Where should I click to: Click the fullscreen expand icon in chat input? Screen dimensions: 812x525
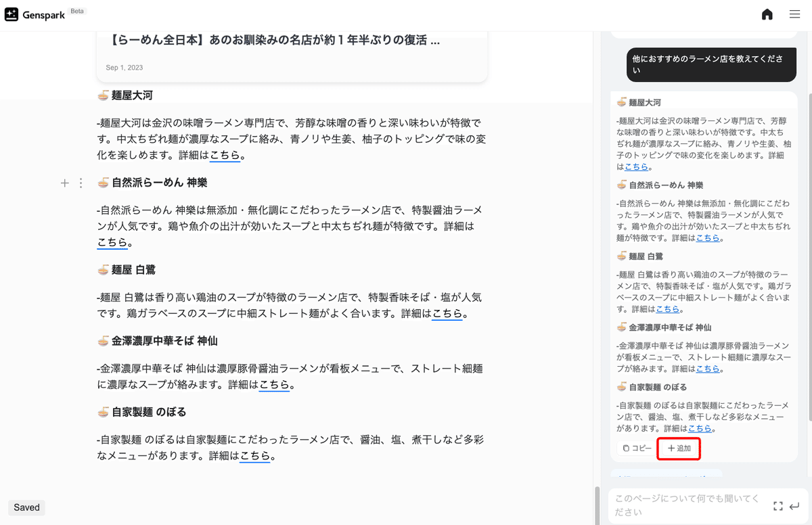[x=778, y=506]
